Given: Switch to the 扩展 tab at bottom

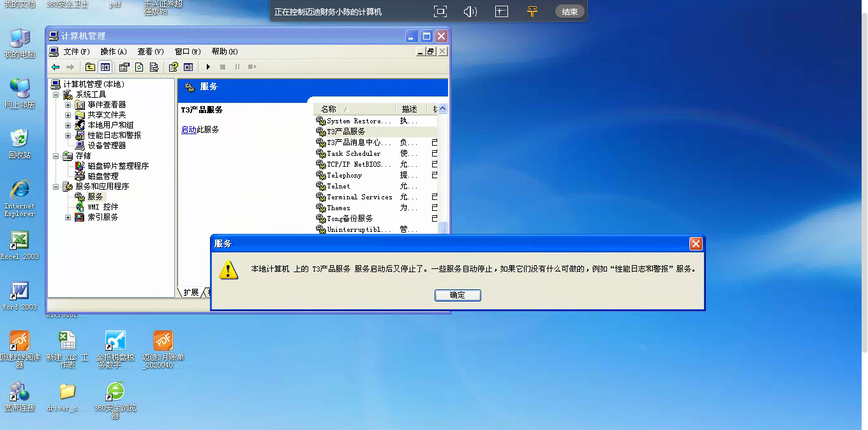Looking at the screenshot, I should (191, 292).
